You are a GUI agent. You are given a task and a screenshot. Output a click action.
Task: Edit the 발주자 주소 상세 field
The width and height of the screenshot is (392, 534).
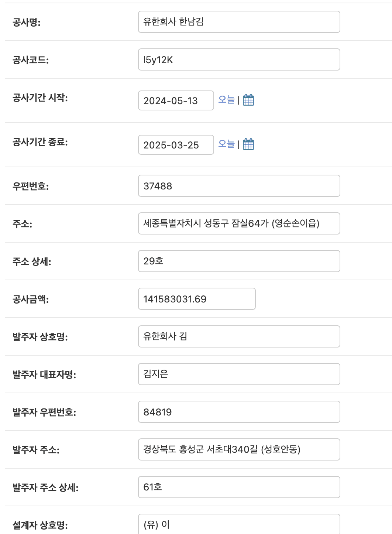[x=239, y=487]
